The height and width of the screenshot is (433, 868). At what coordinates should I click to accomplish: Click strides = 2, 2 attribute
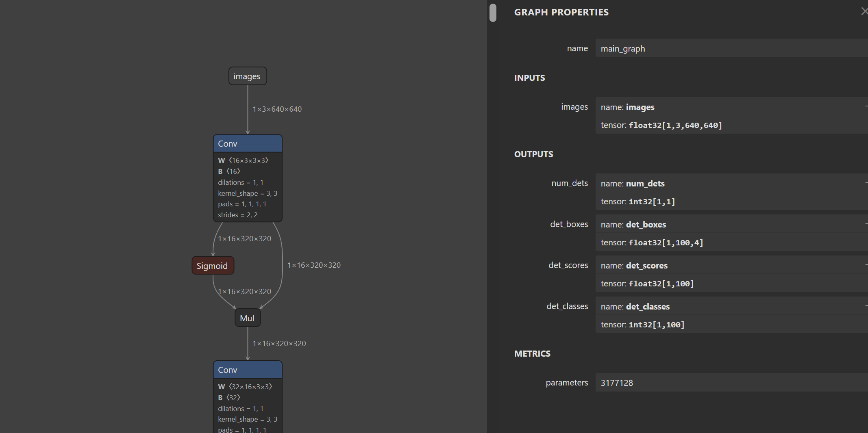(x=238, y=215)
